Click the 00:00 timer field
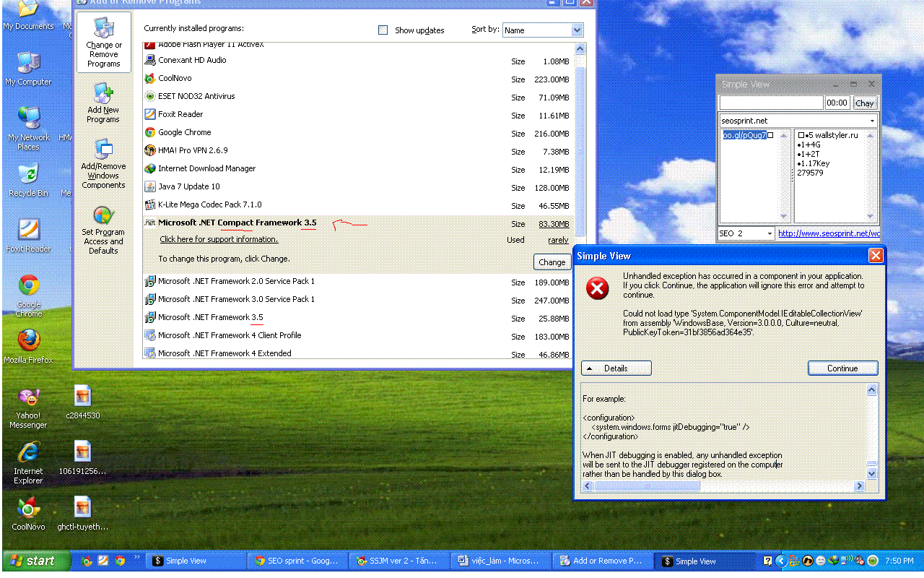This screenshot has height=578, width=924. [x=837, y=103]
